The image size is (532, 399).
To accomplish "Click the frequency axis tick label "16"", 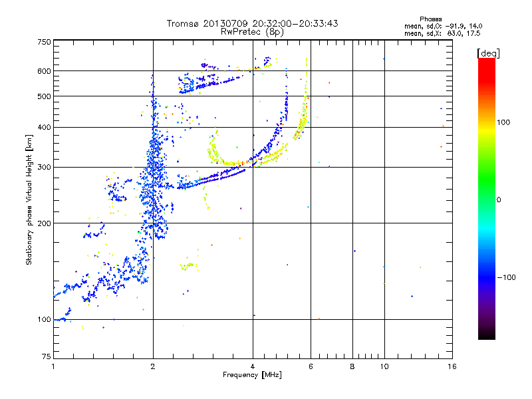I will point(452,367).
